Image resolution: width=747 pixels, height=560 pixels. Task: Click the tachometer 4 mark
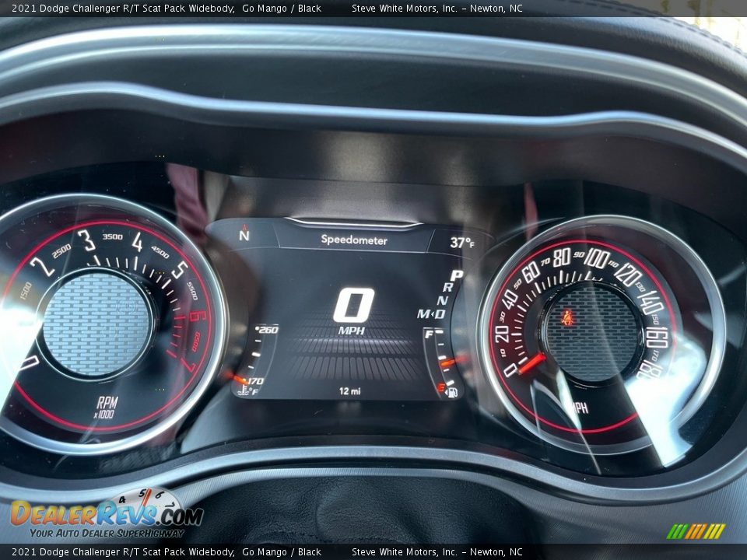coord(137,242)
